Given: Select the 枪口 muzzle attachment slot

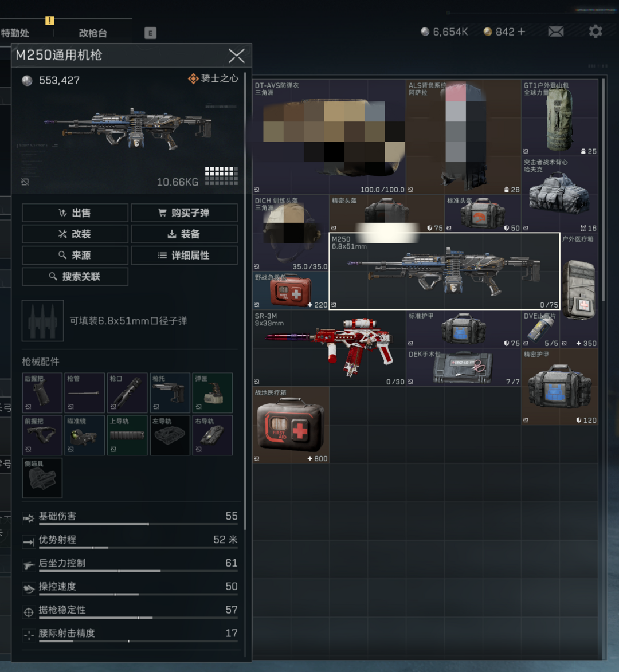Looking at the screenshot, I should [x=127, y=393].
